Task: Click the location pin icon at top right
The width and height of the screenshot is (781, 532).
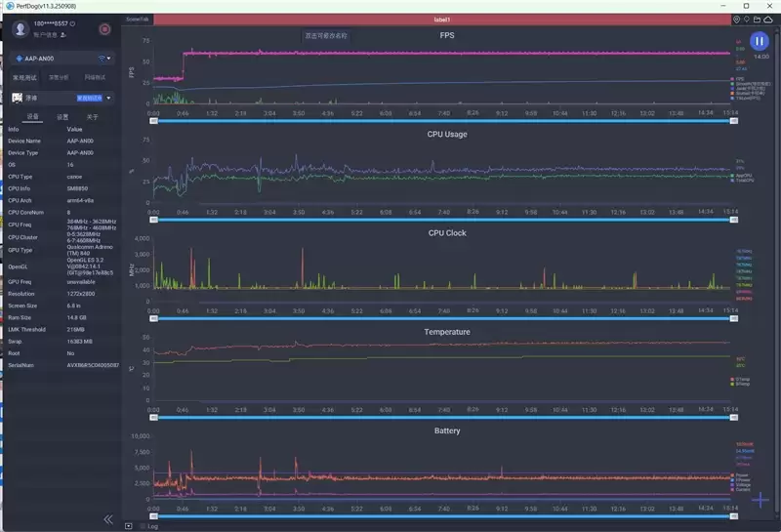Action: click(737, 19)
